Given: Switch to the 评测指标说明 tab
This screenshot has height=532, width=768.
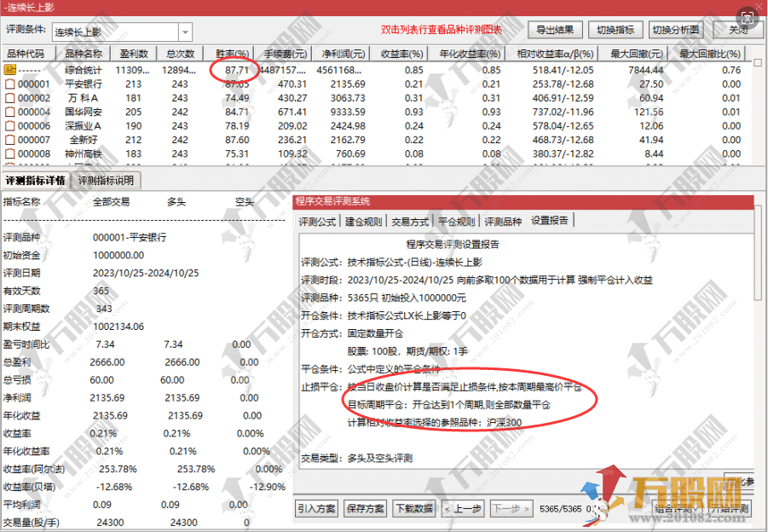Looking at the screenshot, I should (x=105, y=181).
